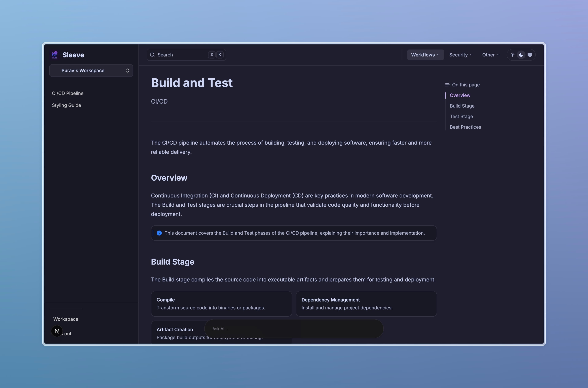Open the Dependency Management card
Viewport: 588px width, 388px height.
click(x=366, y=304)
